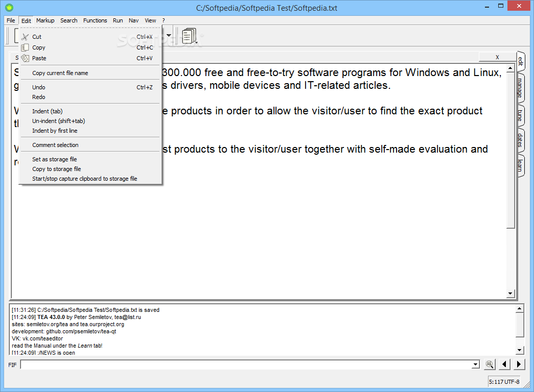Choose Indent by first line
Image resolution: width=534 pixels, height=392 pixels.
click(90, 131)
